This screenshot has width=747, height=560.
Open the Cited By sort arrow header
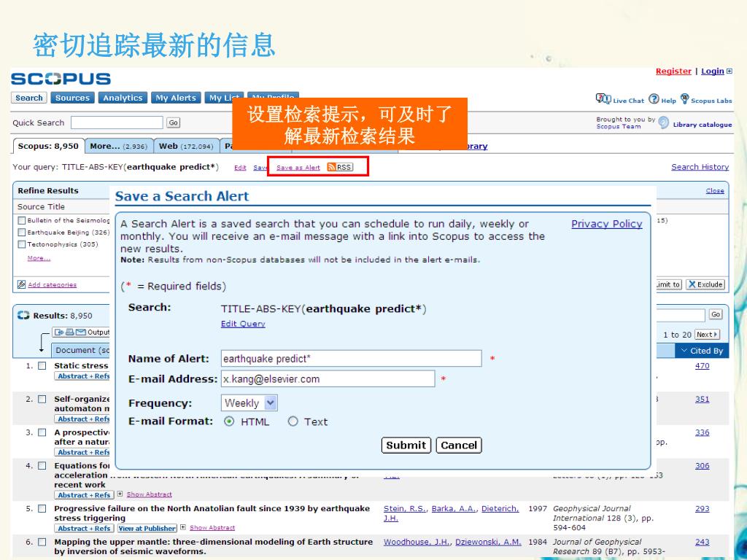pyautogui.click(x=701, y=351)
